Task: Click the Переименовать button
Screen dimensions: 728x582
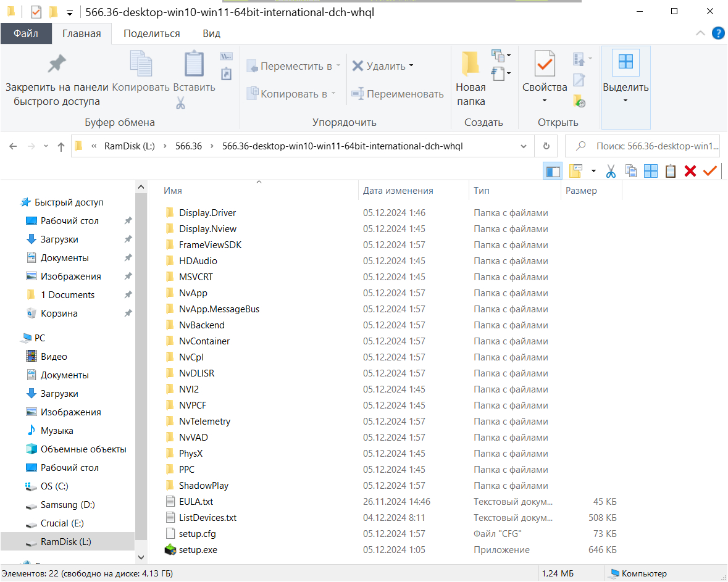Action: (398, 94)
